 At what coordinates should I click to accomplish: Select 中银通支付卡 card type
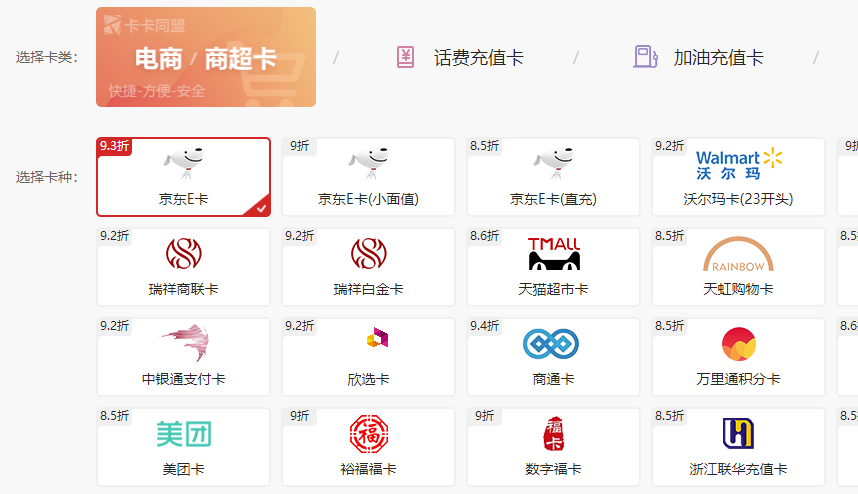point(183,357)
